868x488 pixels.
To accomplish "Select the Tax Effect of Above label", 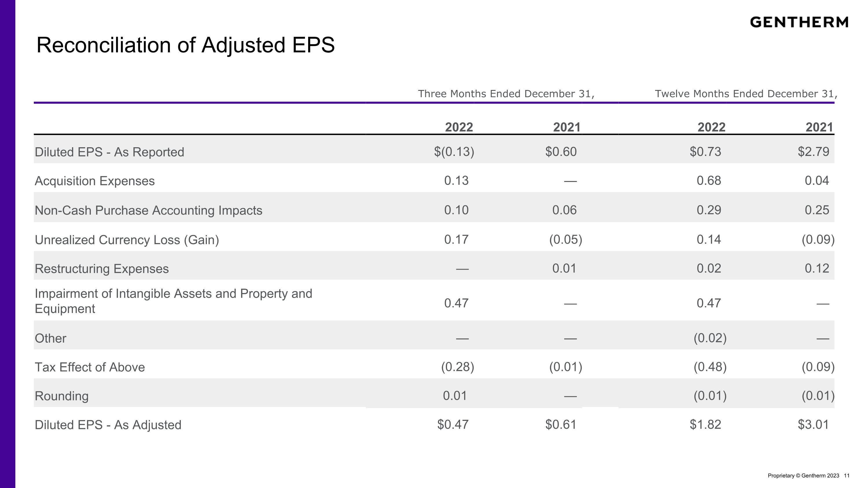I will pos(90,367).
